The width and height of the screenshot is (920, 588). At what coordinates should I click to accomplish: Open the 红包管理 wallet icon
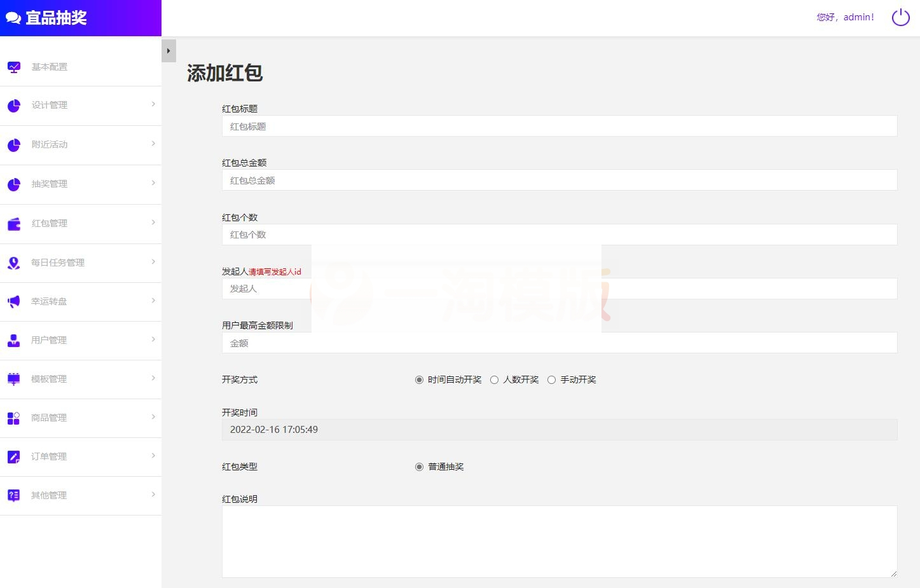pos(13,223)
